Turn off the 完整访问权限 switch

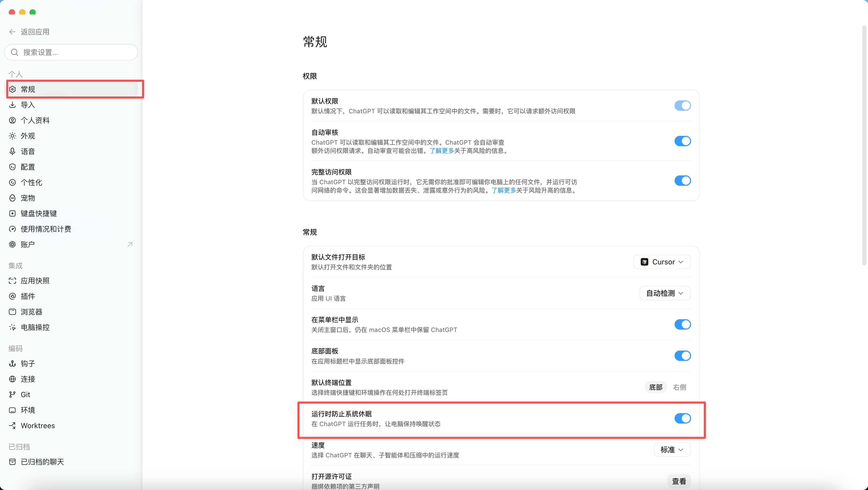point(682,181)
